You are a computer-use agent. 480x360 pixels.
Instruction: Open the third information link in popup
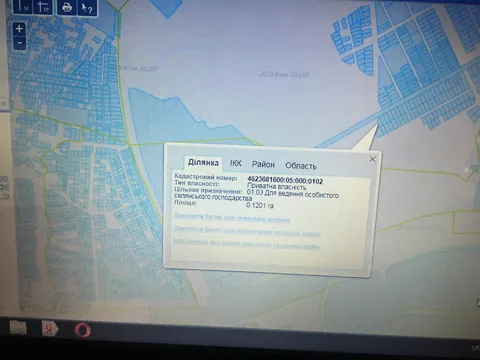247,244
